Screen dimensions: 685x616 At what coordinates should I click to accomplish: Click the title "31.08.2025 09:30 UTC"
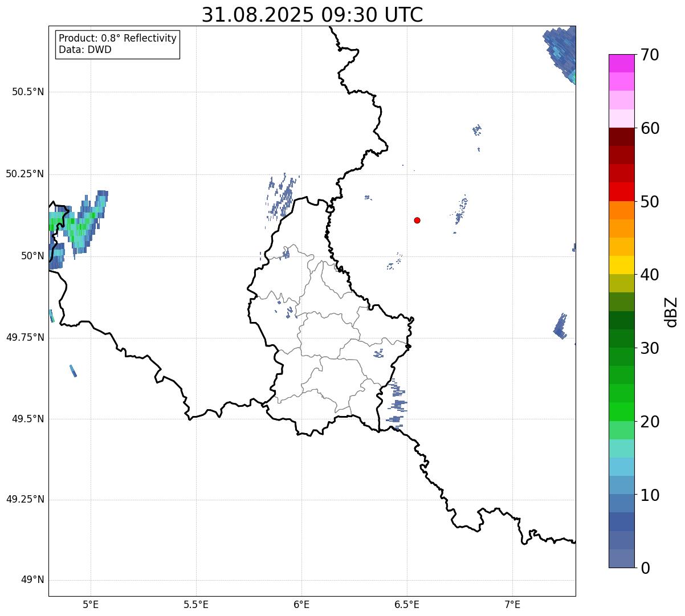click(312, 15)
